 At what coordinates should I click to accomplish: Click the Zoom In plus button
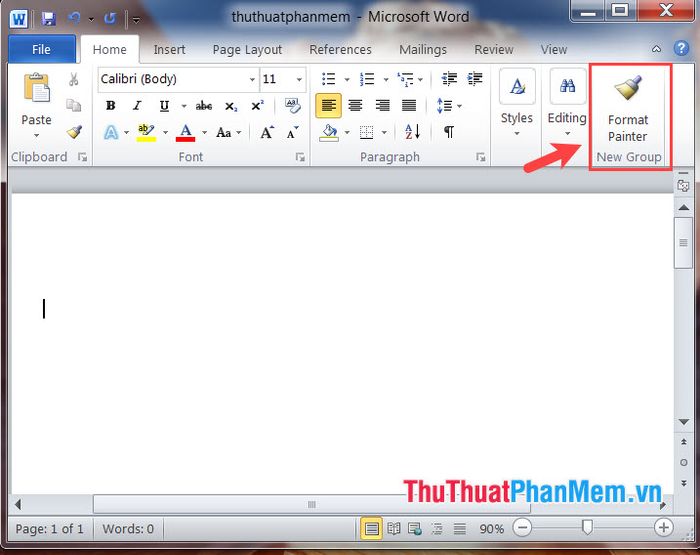point(663,528)
